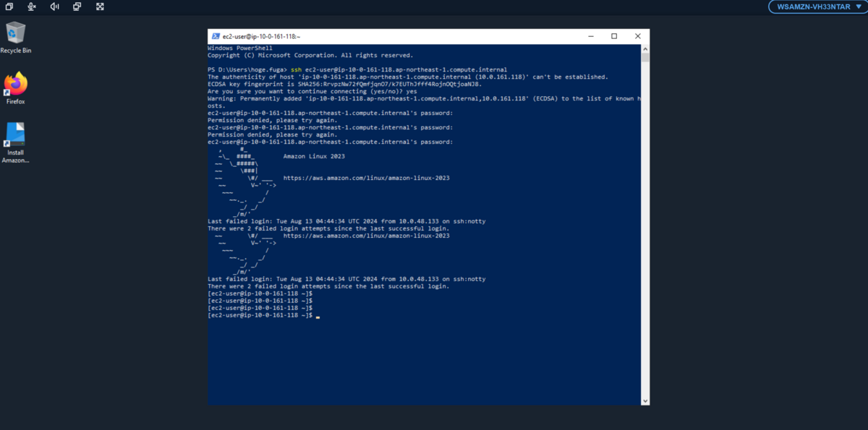The width and height of the screenshot is (868, 430).
Task: Click the terminal scrollbar up arrow
Action: [x=645, y=48]
